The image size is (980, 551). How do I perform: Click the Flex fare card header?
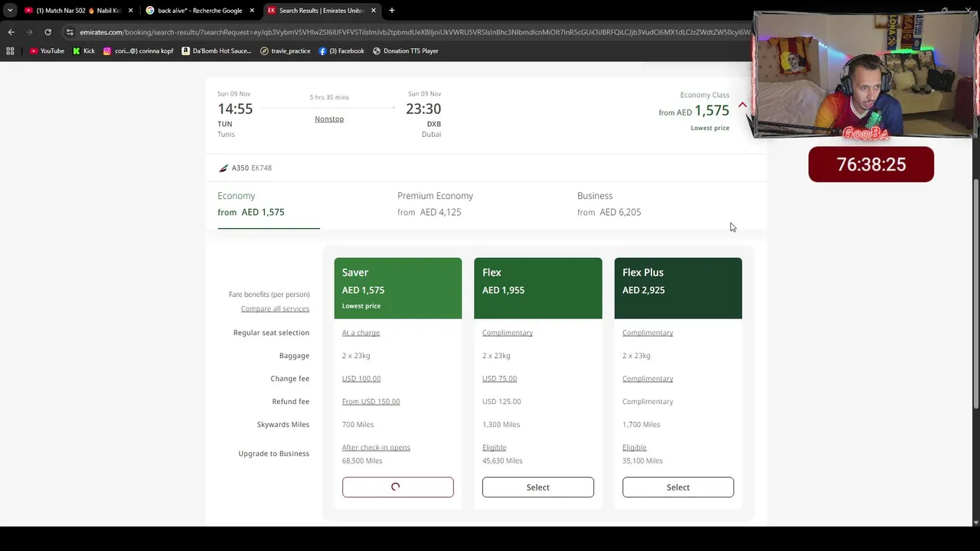click(538, 289)
